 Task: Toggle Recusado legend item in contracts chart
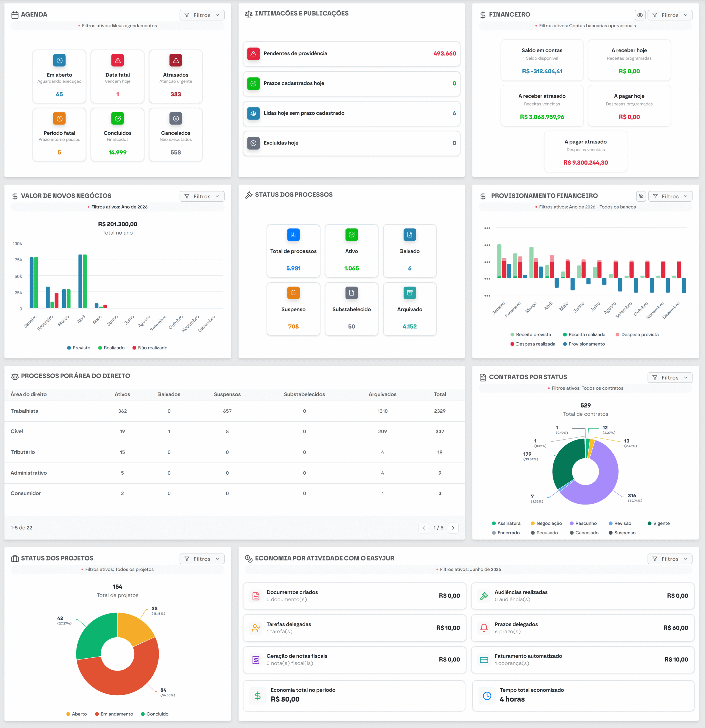545,533
